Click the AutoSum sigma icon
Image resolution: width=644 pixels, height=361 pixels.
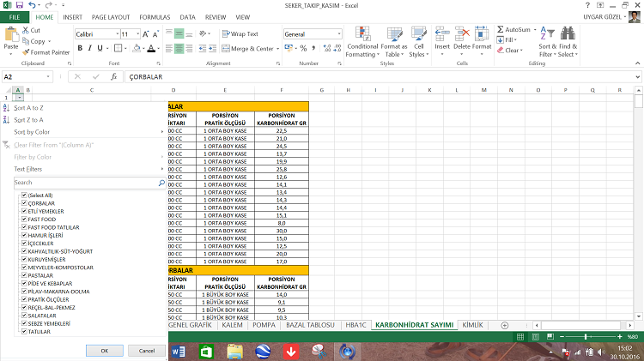pyautogui.click(x=500, y=29)
